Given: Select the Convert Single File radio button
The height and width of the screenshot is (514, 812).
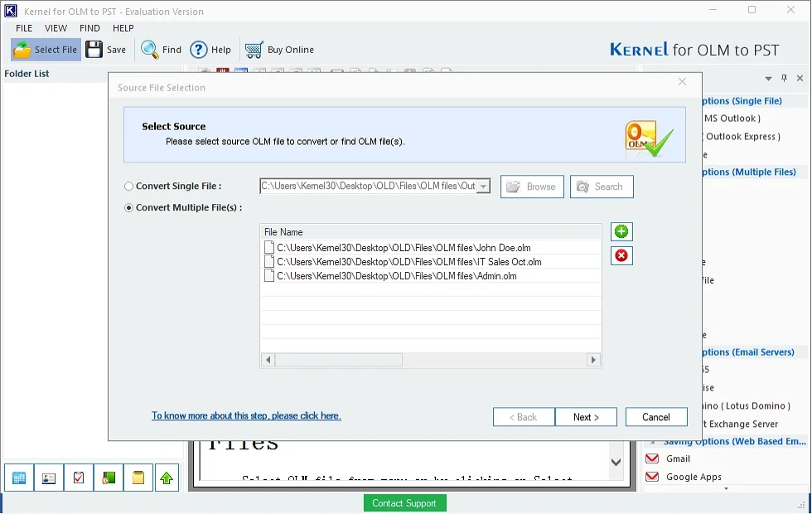Looking at the screenshot, I should (x=128, y=186).
